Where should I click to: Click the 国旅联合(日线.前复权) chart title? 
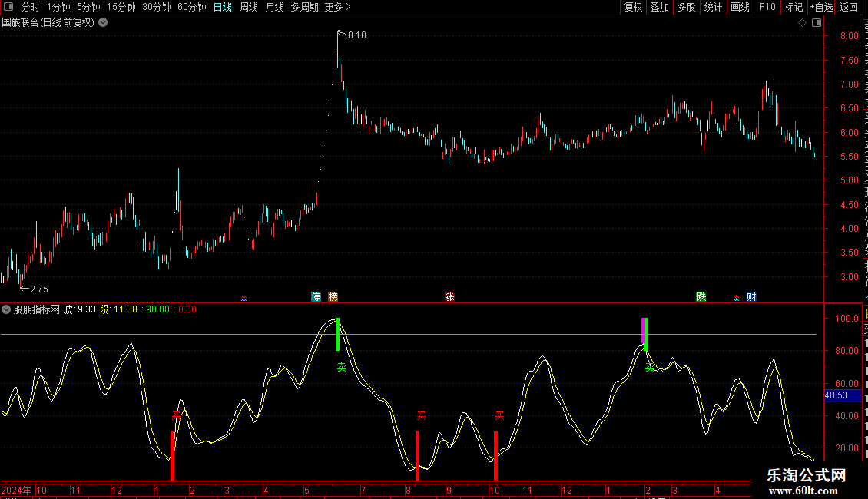pyautogui.click(x=48, y=23)
